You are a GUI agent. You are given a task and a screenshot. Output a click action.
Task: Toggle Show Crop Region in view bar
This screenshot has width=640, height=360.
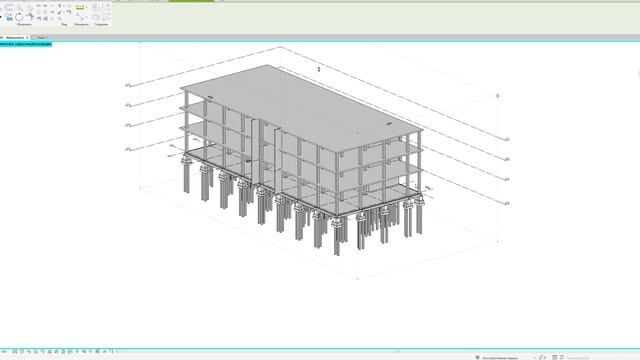tap(57, 351)
